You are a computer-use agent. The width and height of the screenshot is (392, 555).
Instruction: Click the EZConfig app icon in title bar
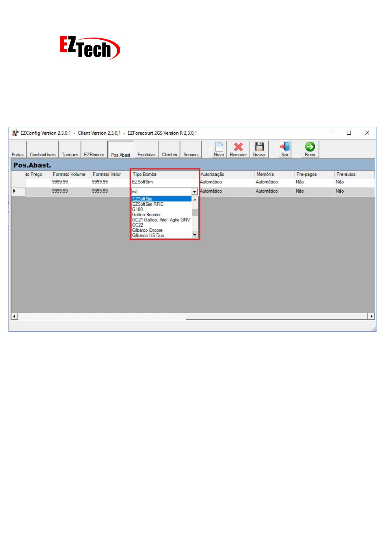(x=15, y=133)
